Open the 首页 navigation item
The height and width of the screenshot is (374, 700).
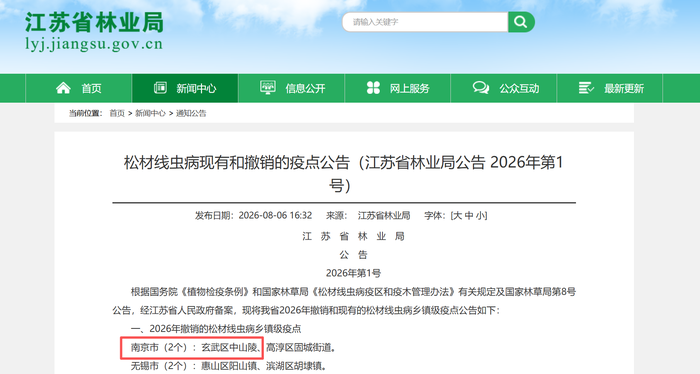tap(79, 88)
